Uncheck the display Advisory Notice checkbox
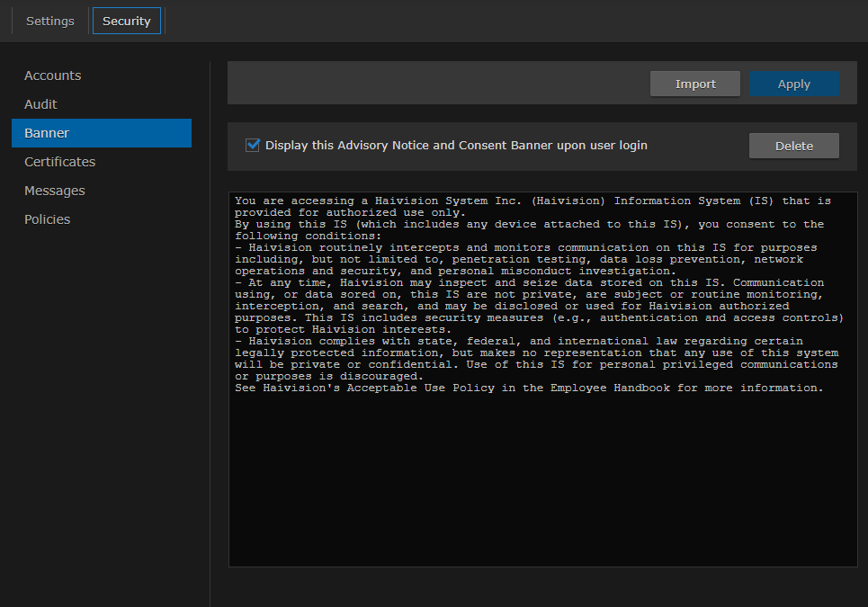Image resolution: width=868 pixels, height=607 pixels. coord(253,145)
